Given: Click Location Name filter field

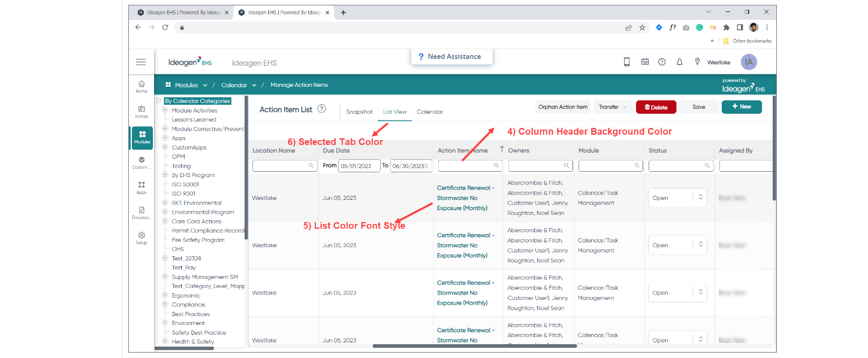Looking at the screenshot, I should [x=285, y=166].
